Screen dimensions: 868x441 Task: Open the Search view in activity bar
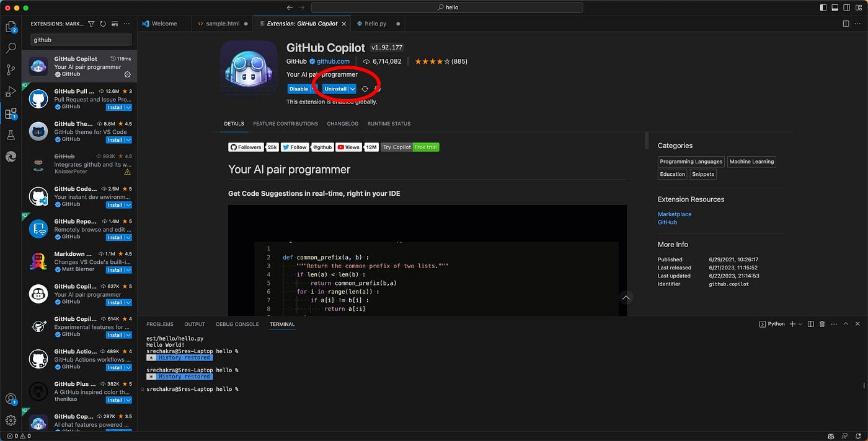coord(11,48)
